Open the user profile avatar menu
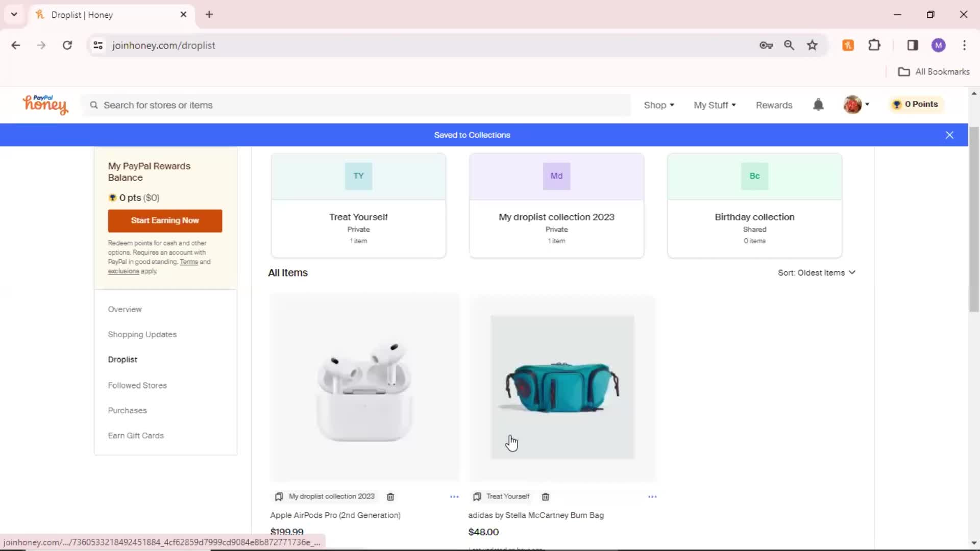This screenshot has height=551, width=980. pyautogui.click(x=856, y=105)
